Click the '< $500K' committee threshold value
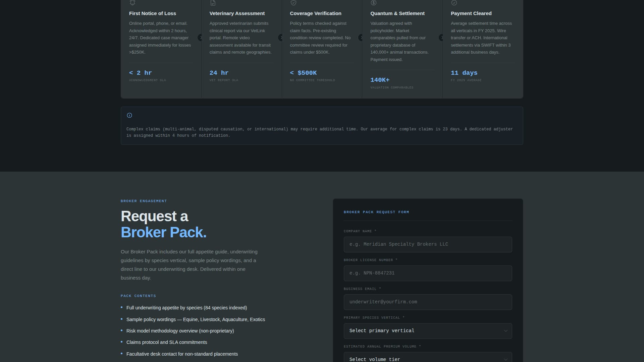Image resolution: width=644 pixels, height=362 pixels. click(x=304, y=73)
